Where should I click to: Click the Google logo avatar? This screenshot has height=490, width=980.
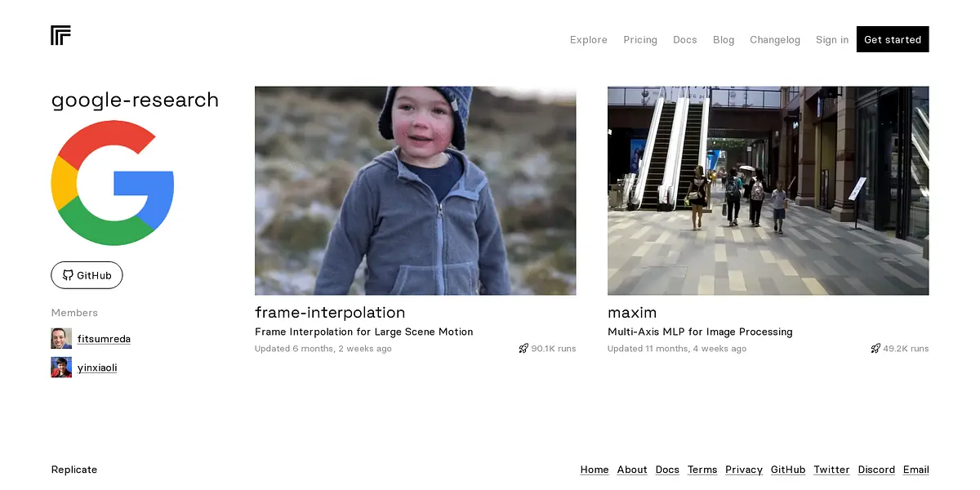(113, 183)
